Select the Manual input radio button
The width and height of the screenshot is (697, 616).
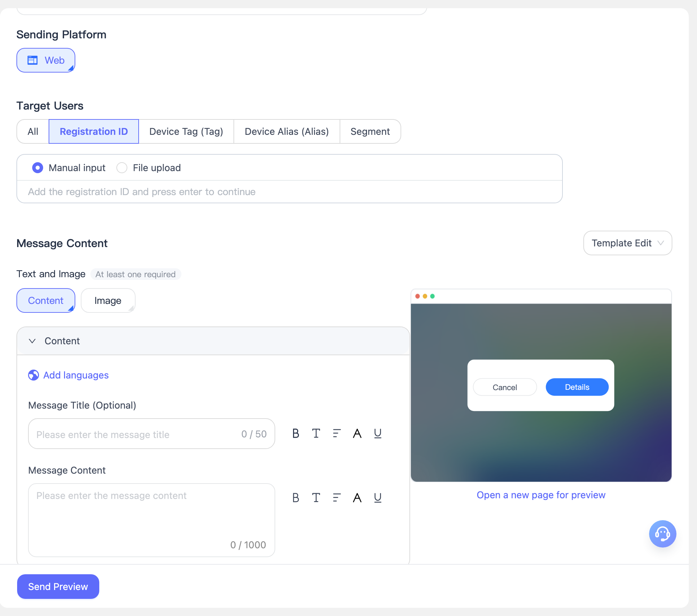[38, 168]
